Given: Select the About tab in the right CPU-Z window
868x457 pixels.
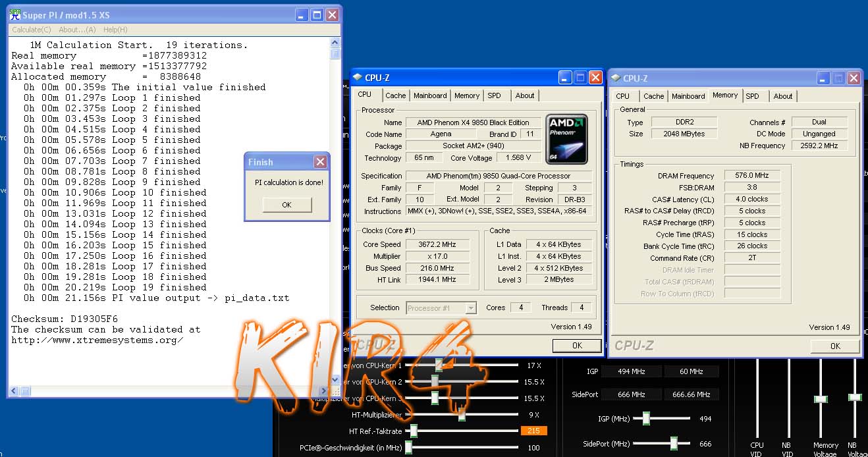Looking at the screenshot, I should [783, 96].
